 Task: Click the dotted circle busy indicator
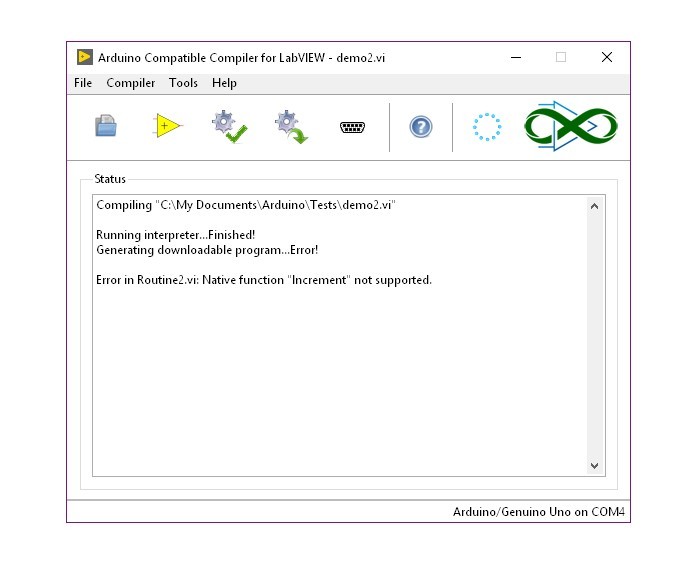487,127
